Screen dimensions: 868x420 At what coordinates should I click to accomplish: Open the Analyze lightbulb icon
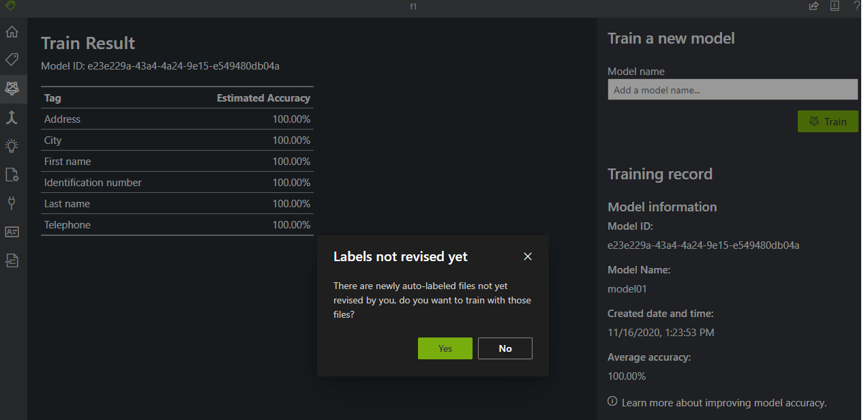tap(12, 145)
